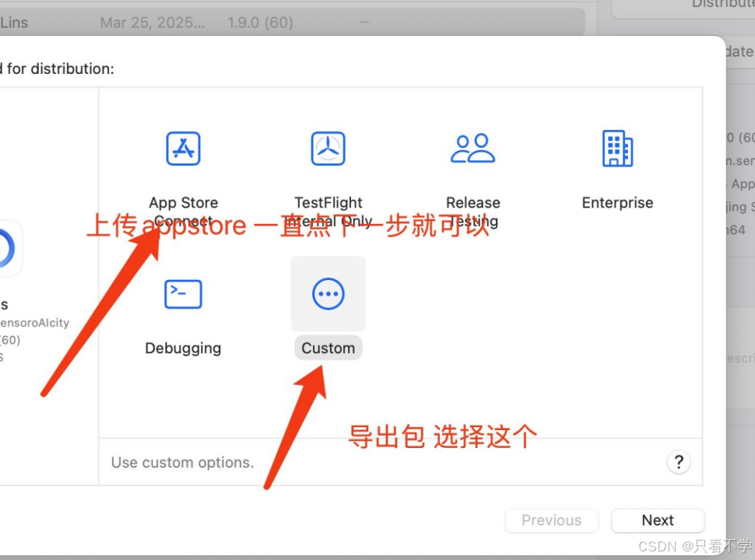The image size is (755, 560).
Task: Select the Custom ellipsis icon
Action: [x=328, y=294]
